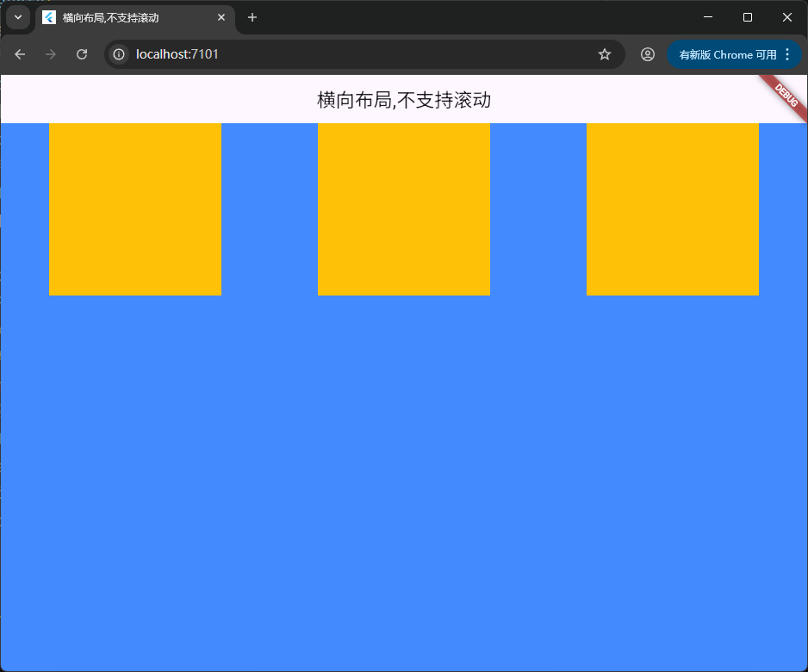This screenshot has width=808, height=672.
Task: Click the red DEBUG corner banner
Action: (x=786, y=95)
